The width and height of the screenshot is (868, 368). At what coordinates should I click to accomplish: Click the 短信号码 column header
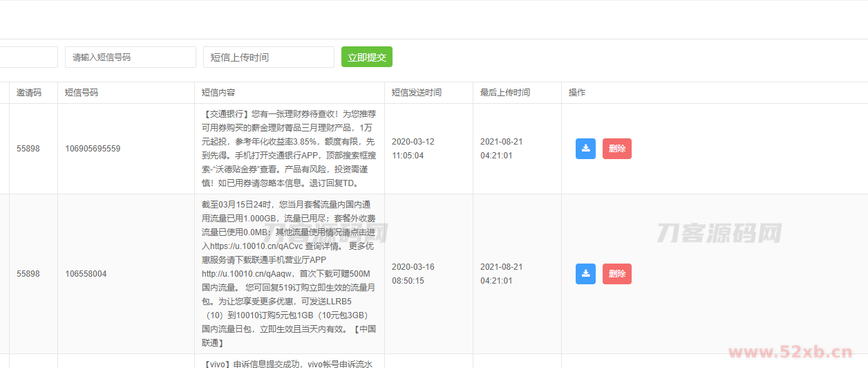(x=82, y=93)
